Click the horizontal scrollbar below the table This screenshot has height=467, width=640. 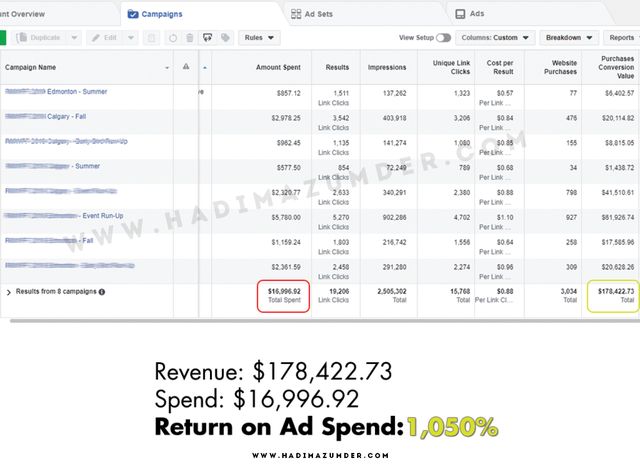point(325,321)
